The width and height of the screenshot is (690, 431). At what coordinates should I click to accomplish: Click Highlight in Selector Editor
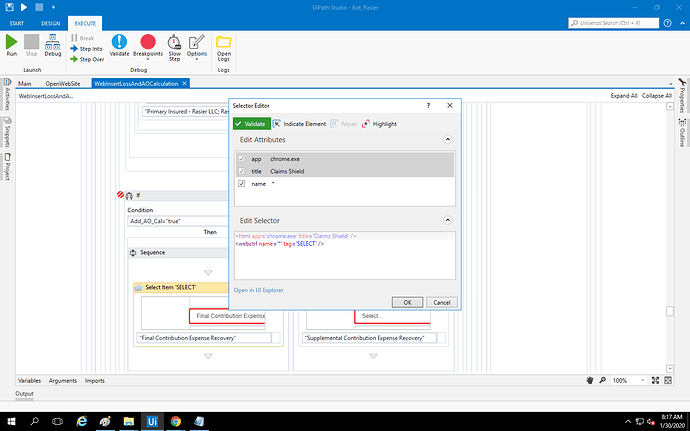pos(379,124)
